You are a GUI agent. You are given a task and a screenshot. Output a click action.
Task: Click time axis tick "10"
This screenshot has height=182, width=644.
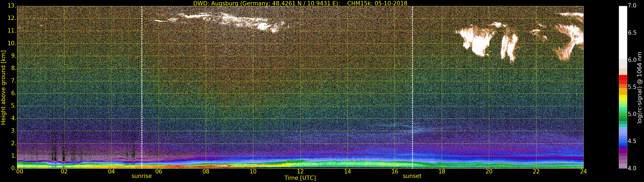pyautogui.click(x=253, y=172)
